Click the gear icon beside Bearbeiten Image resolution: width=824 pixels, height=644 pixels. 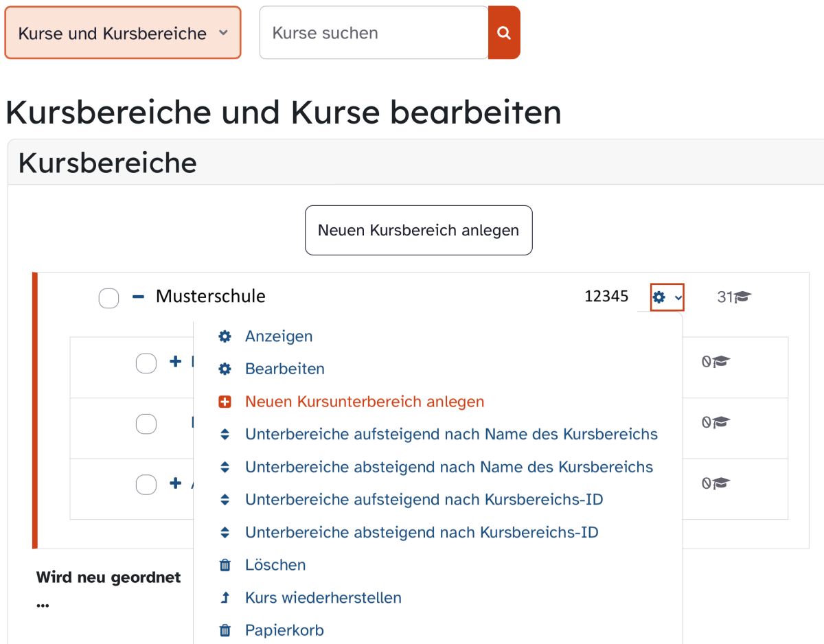click(225, 369)
